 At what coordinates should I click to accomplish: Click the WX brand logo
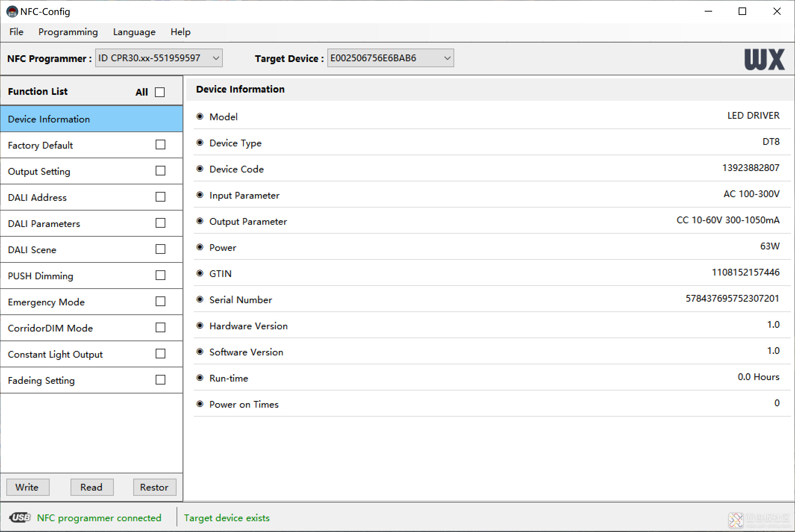[764, 59]
